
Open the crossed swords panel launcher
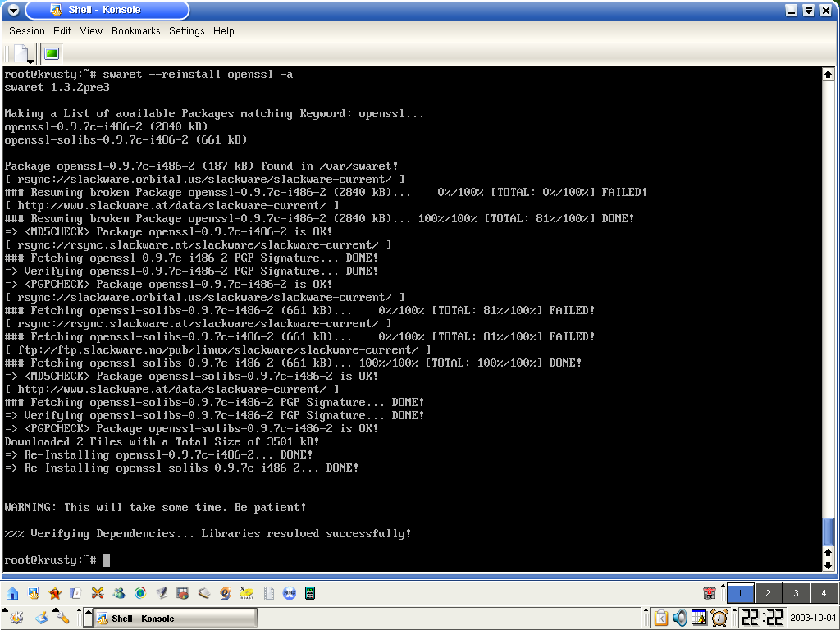click(98, 593)
